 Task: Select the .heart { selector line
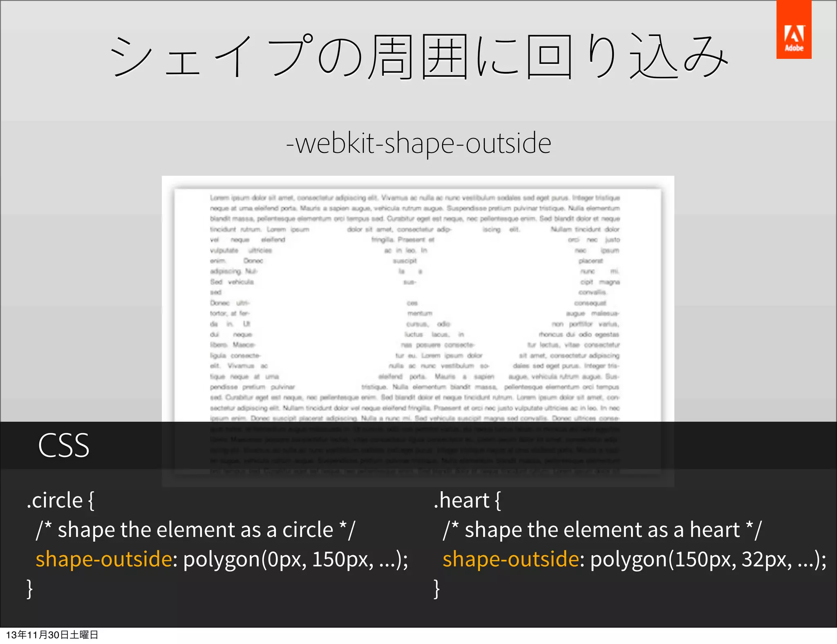pos(467,500)
